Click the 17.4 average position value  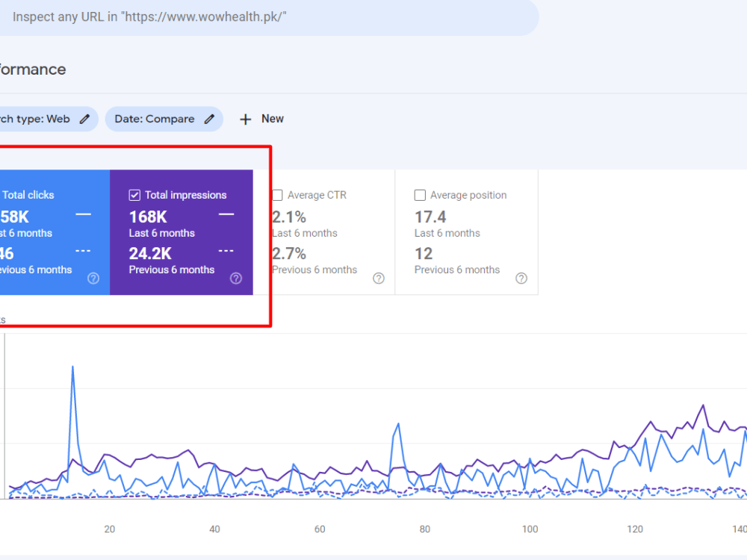(430, 217)
